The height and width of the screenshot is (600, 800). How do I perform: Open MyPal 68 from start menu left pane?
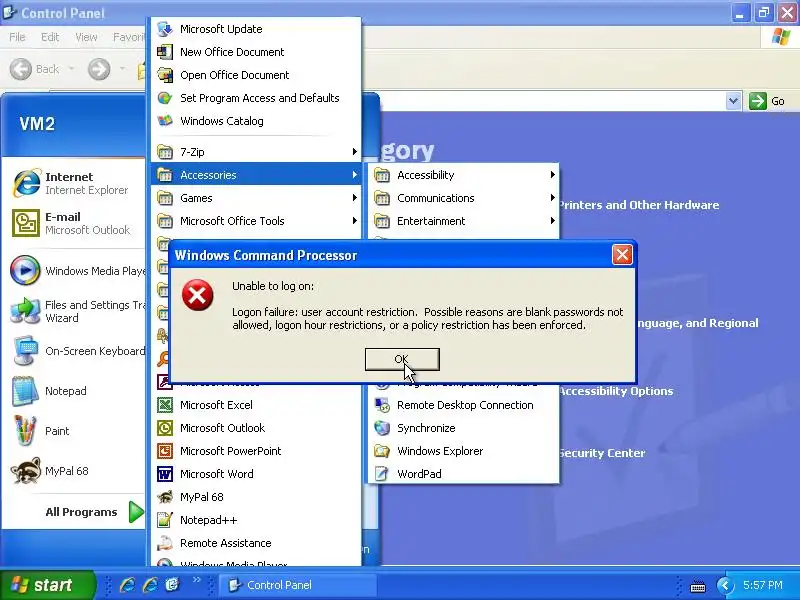click(74, 470)
